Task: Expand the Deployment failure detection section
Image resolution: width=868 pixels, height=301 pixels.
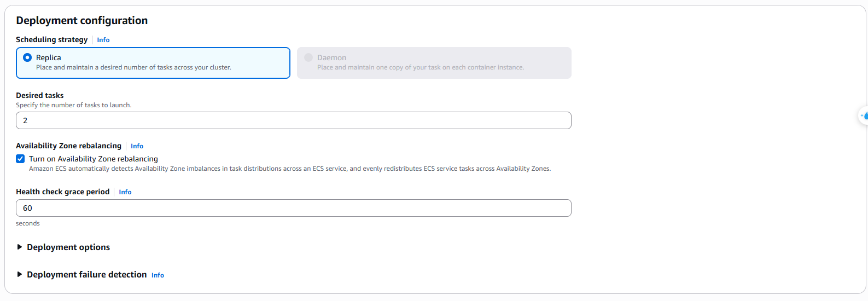Action: coord(20,275)
